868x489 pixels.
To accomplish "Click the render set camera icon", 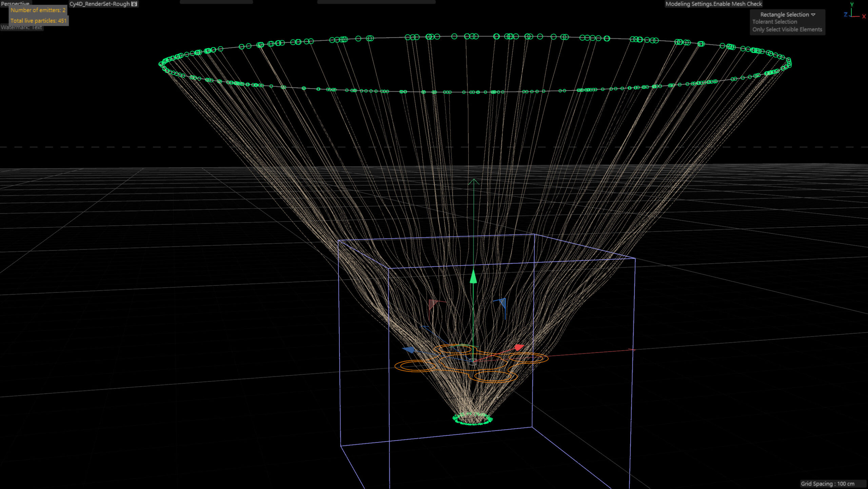I will pos(134,4).
